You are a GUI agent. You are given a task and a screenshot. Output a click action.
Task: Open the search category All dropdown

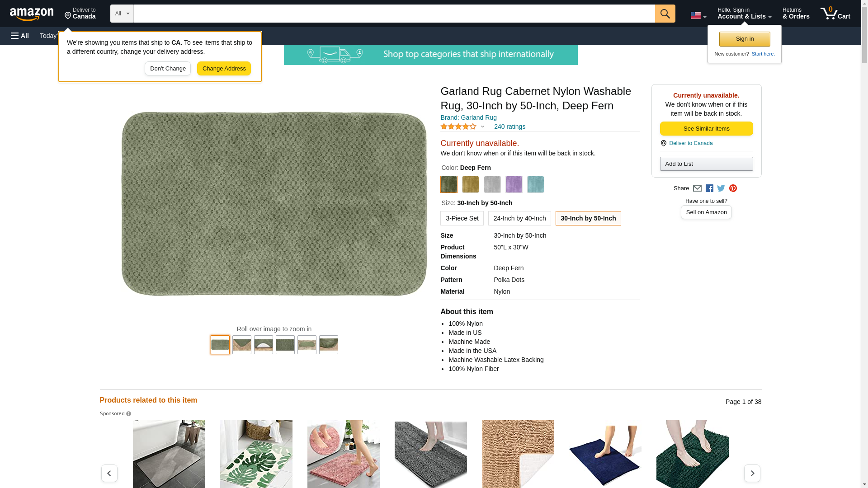coord(122,14)
